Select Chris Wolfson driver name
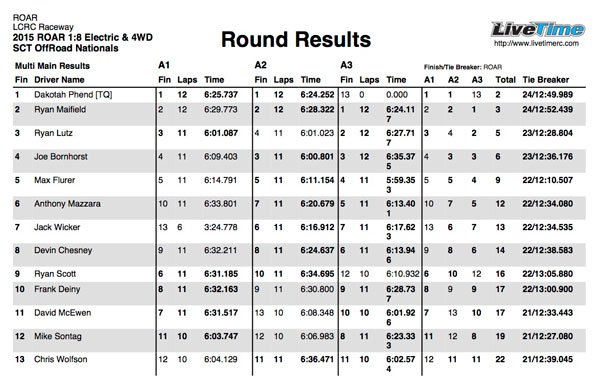Image resolution: width=600 pixels, height=384 pixels. tap(60, 360)
